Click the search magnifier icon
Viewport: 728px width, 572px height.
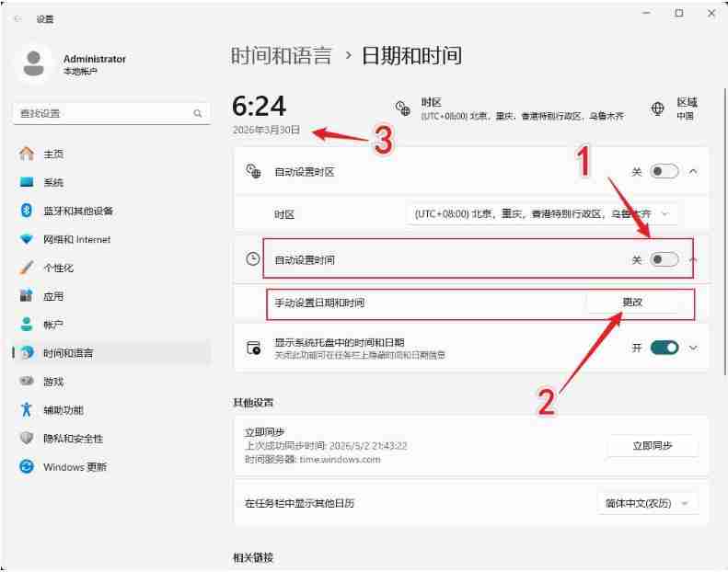(197, 113)
